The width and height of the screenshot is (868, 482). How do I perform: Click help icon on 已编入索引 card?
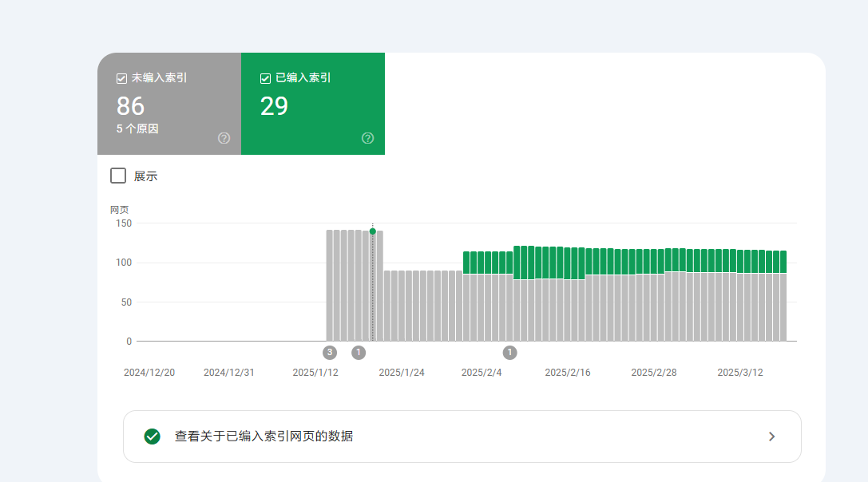click(x=367, y=138)
